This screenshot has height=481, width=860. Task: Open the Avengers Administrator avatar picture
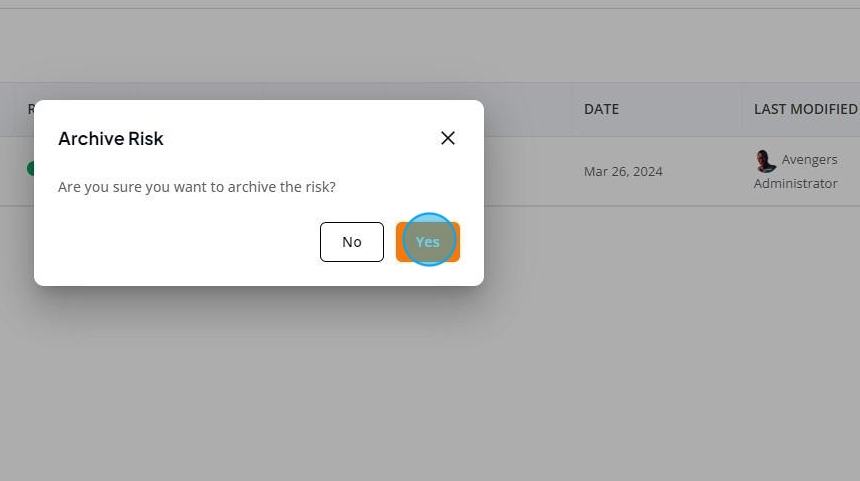pos(765,161)
